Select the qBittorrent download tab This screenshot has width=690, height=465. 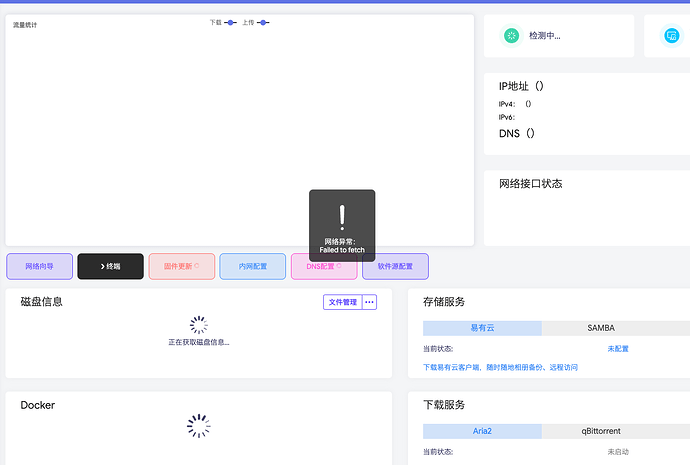601,431
